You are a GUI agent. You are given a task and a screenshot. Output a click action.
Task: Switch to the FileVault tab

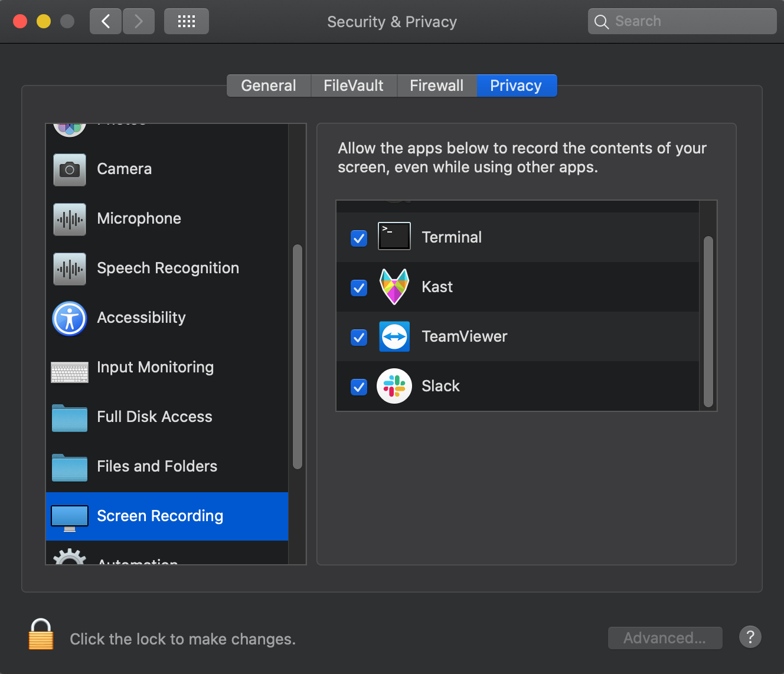tap(354, 86)
